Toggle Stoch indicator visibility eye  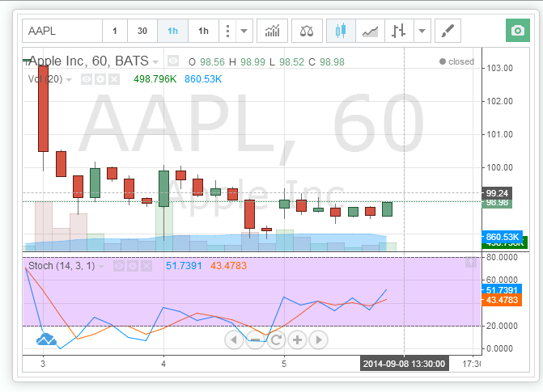tap(119, 266)
